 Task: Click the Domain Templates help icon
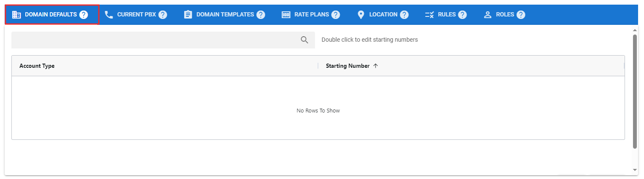261,15
